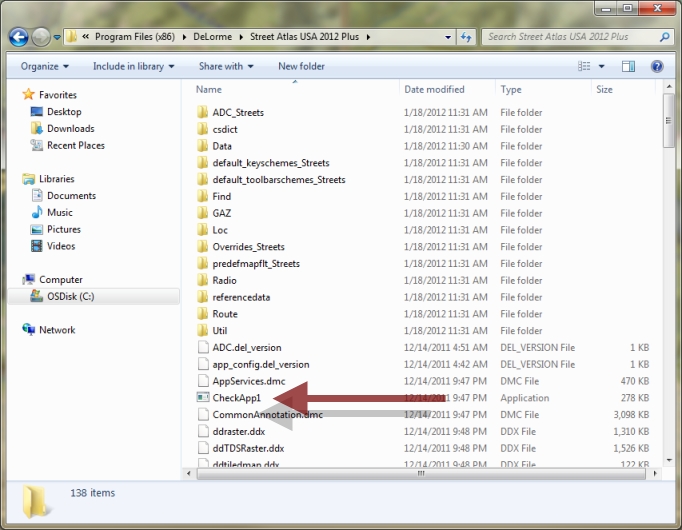Select the DeLorme breadcrumb segment
Image resolution: width=682 pixels, height=530 pixels.
(213, 37)
